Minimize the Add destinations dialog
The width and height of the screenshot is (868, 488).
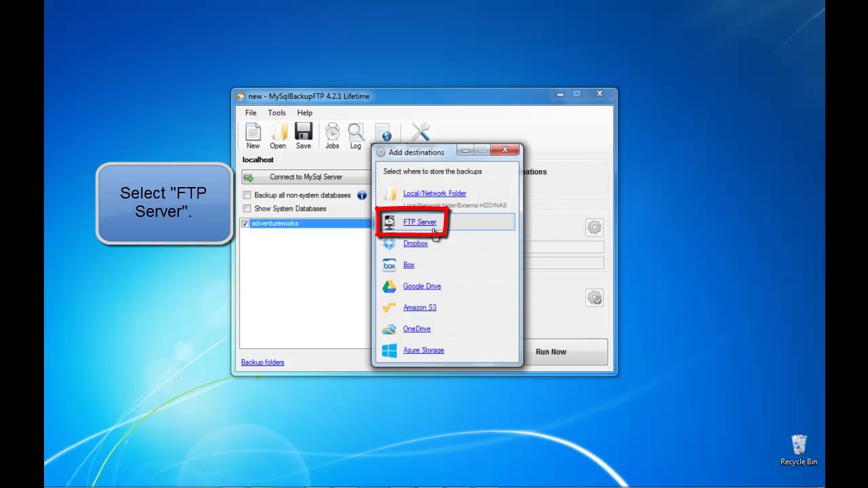pos(466,150)
